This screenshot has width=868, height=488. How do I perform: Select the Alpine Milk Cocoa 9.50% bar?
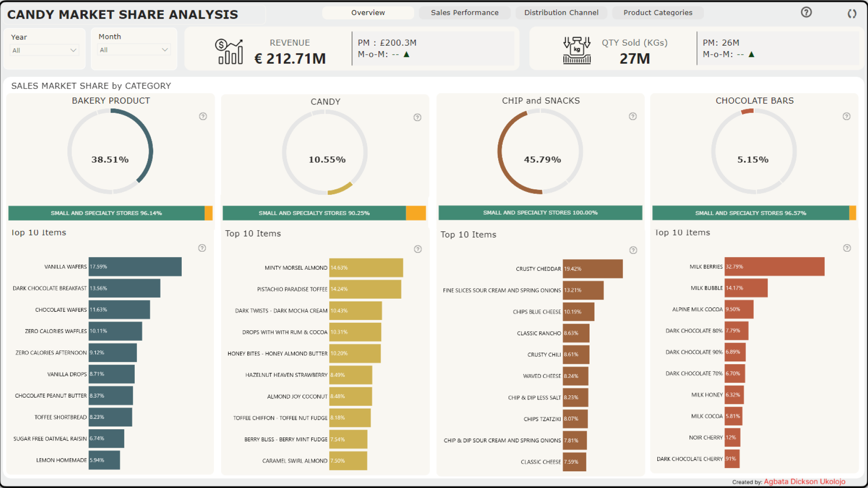point(739,310)
